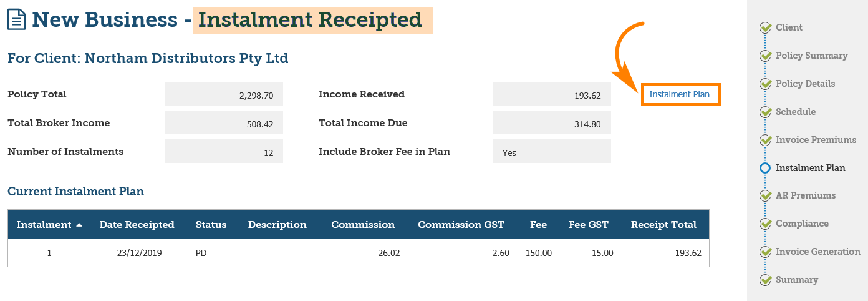
Task: Navigate to the Summary step
Action: [796, 280]
